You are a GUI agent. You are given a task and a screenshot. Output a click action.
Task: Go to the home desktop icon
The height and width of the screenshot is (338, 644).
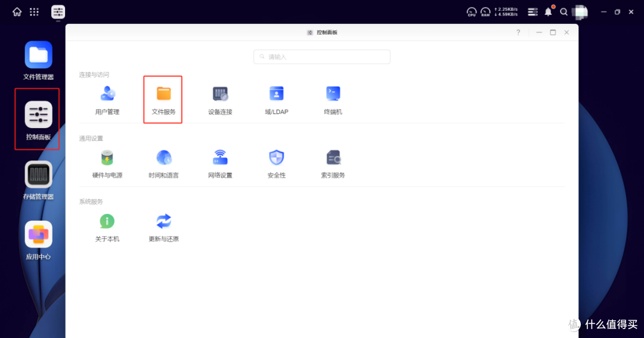[17, 12]
